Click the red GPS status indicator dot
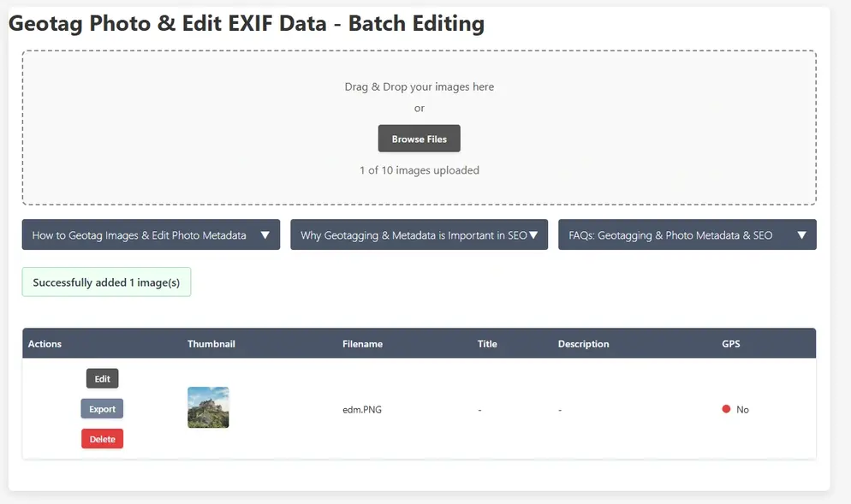Screen dimensions: 851x504 (727, 409)
